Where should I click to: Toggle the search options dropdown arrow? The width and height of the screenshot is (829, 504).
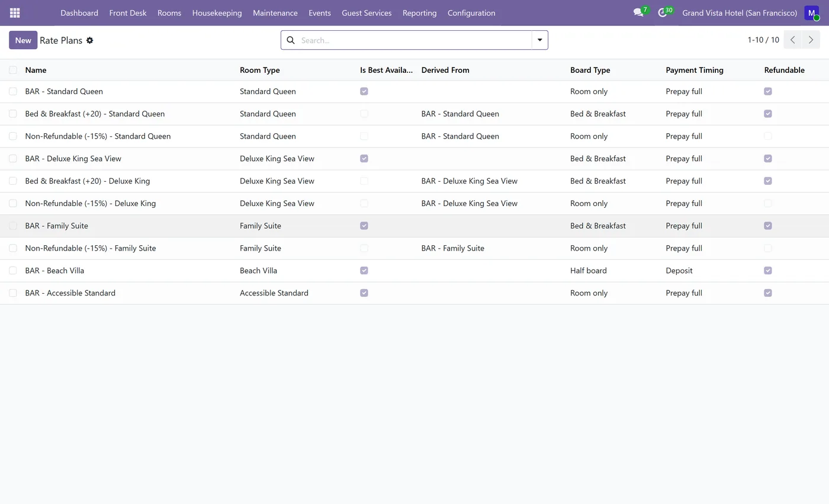pyautogui.click(x=539, y=40)
